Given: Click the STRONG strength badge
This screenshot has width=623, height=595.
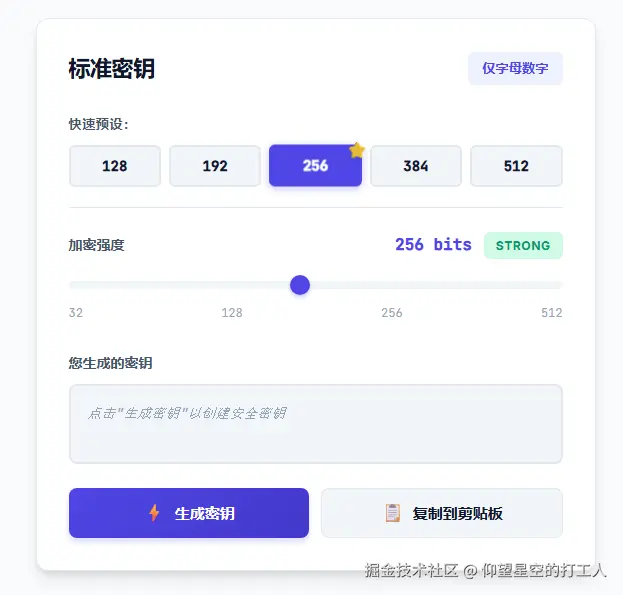Looking at the screenshot, I should pos(523,245).
